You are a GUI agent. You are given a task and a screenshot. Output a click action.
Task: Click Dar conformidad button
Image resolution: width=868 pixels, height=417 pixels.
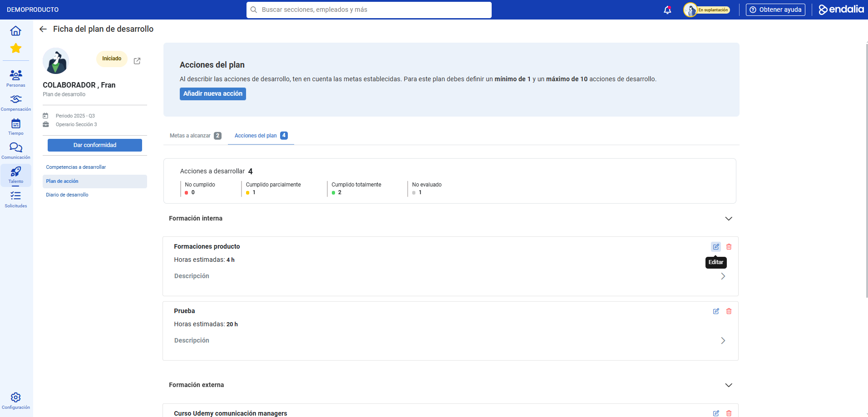95,145
